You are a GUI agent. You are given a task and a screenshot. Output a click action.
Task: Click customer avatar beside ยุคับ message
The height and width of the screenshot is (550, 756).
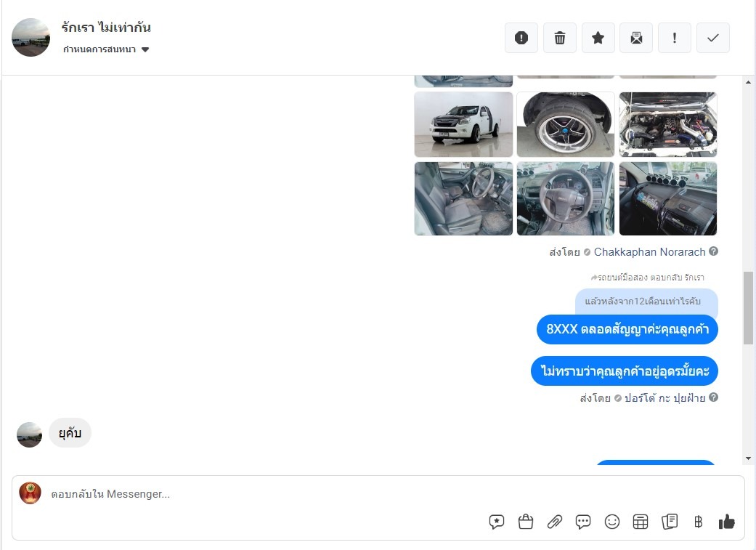point(29,434)
